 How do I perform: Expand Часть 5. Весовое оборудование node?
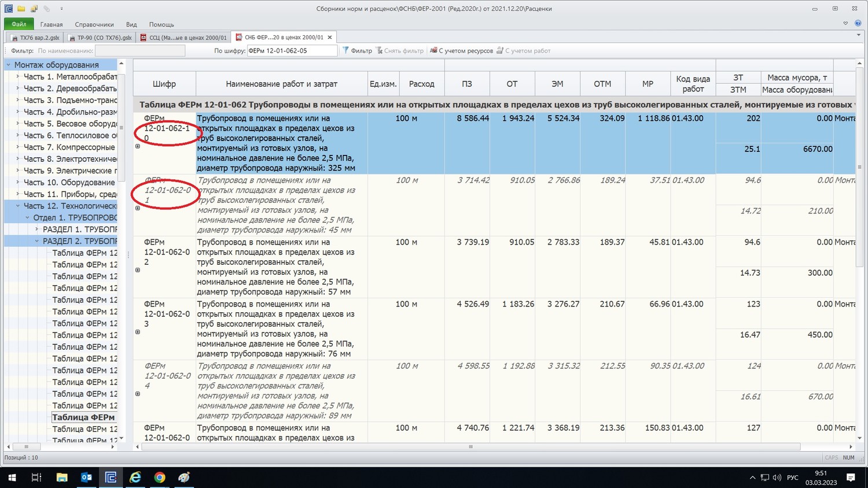pos(18,124)
